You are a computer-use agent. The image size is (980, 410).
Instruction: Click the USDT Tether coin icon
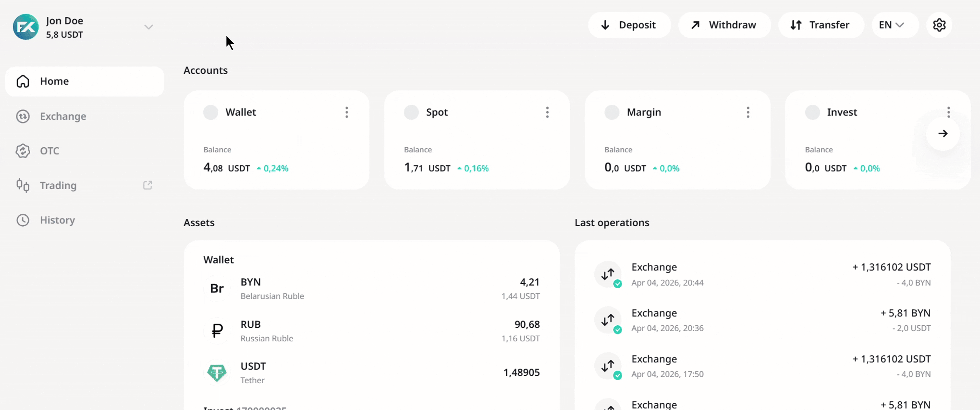pyautogui.click(x=217, y=372)
